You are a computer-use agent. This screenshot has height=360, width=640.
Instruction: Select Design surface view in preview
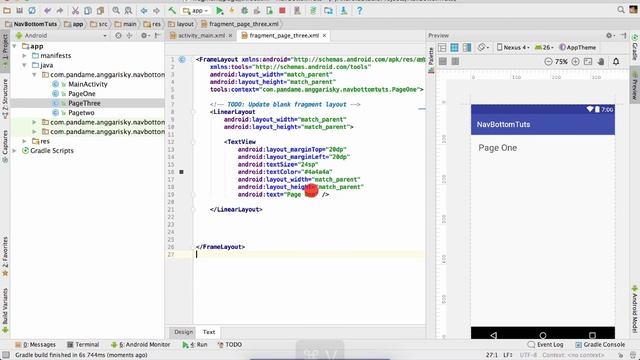(x=442, y=48)
